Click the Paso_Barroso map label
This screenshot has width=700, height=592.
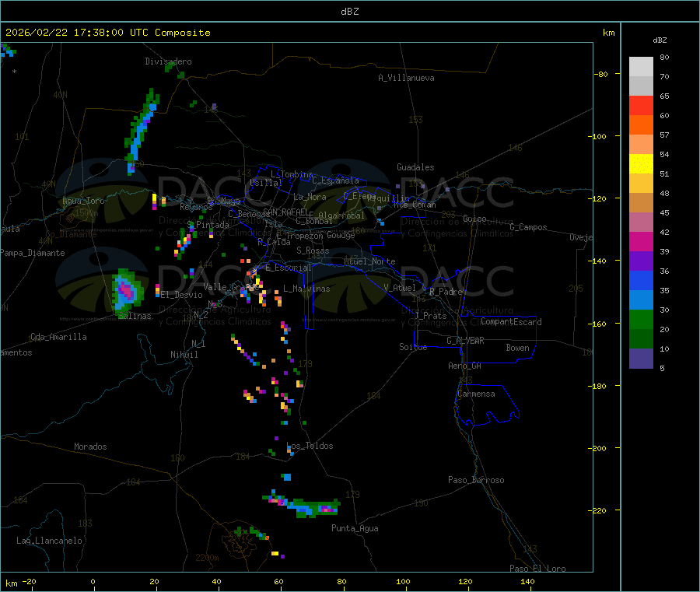click(x=476, y=480)
